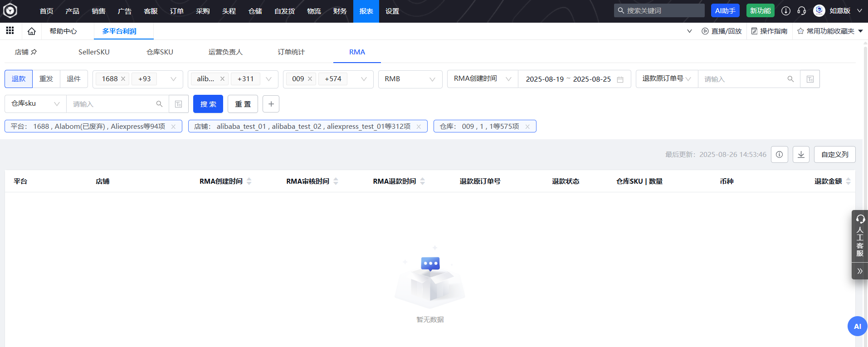This screenshot has height=347, width=868.
Task: Remove the 平台 filter tag
Action: click(x=173, y=127)
